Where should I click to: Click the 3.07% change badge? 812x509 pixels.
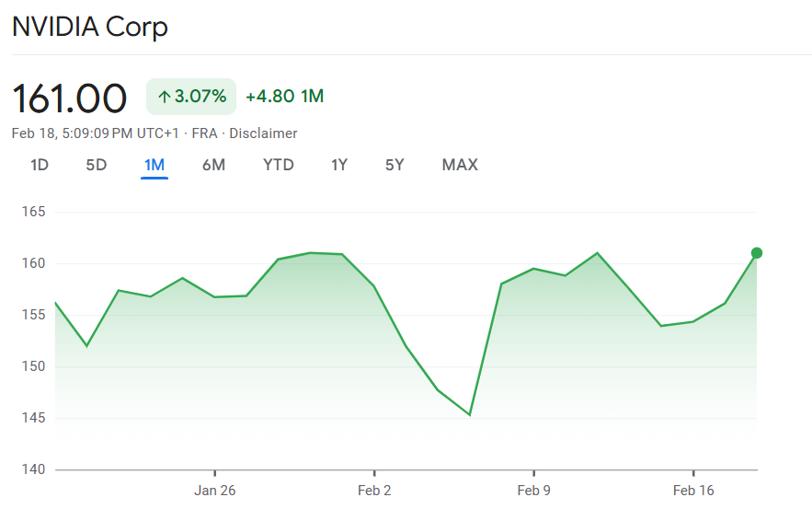[191, 97]
